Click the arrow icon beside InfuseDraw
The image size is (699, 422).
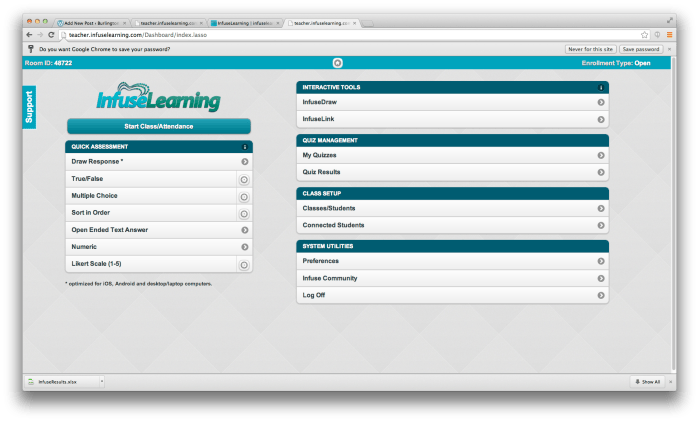601,102
